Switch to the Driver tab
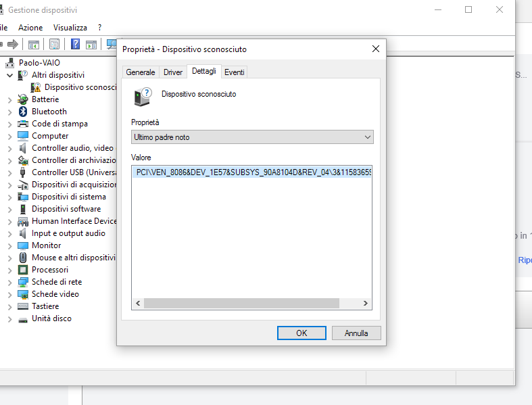Screen dimensions: 532x405 tap(173, 72)
